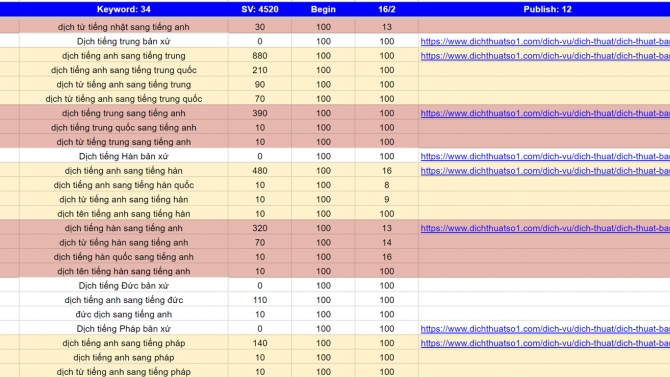Image resolution: width=670 pixels, height=377 pixels.
Task: Select the 'Keyword: 34' header cell
Action: coord(123,9)
